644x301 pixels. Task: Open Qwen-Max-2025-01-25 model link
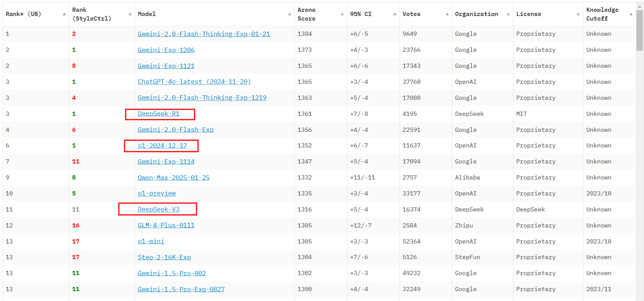(x=174, y=178)
